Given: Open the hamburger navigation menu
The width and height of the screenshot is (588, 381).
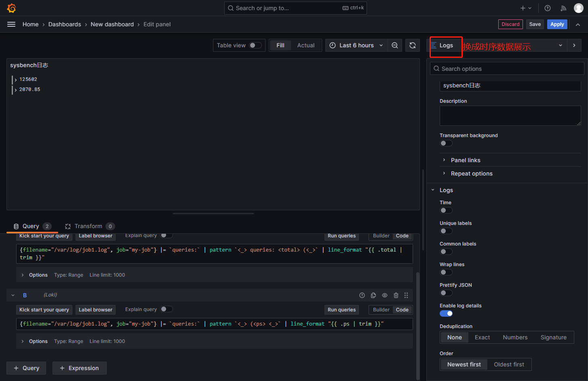Looking at the screenshot, I should (x=11, y=24).
